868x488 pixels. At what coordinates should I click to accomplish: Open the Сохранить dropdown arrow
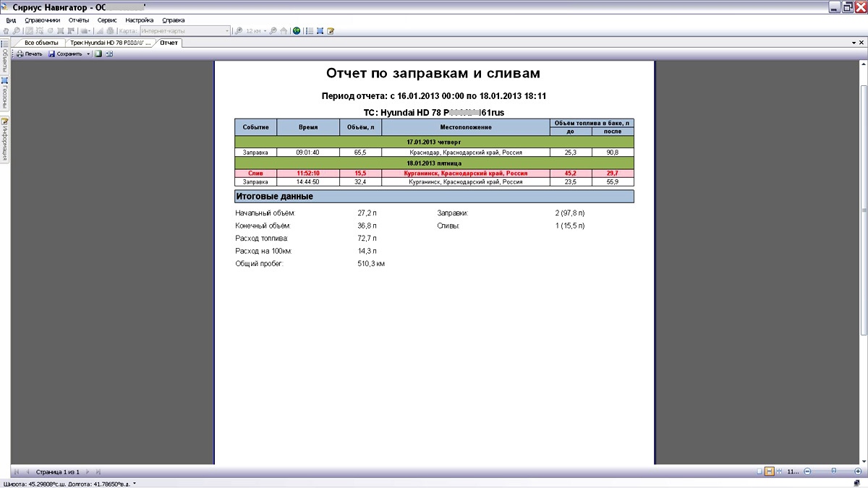(88, 54)
